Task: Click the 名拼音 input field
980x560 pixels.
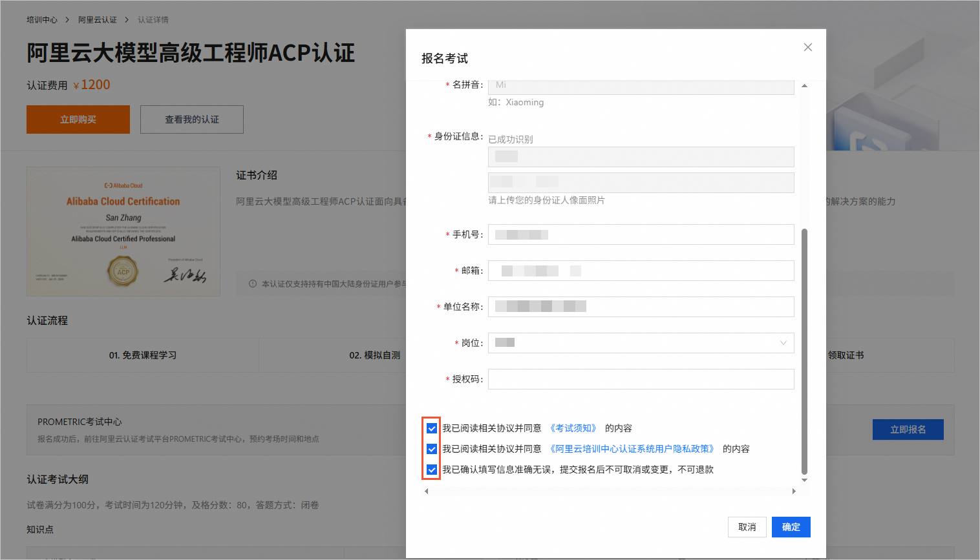Action: click(x=641, y=86)
